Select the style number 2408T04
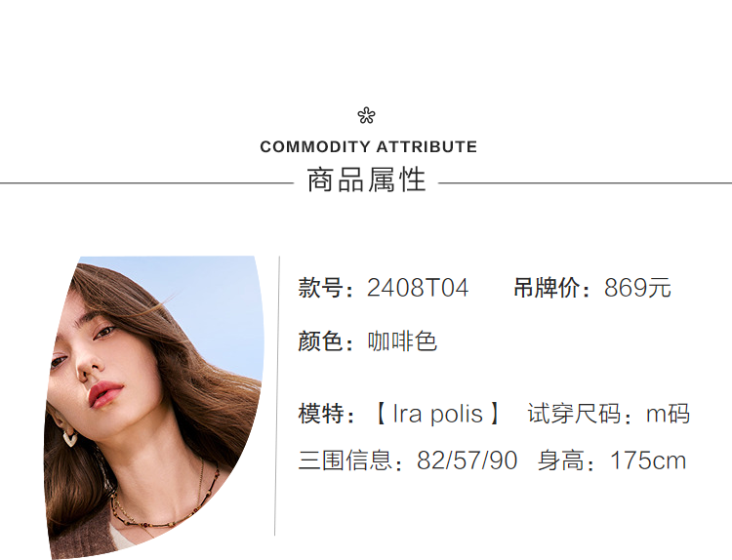The width and height of the screenshot is (732, 560). tap(418, 289)
